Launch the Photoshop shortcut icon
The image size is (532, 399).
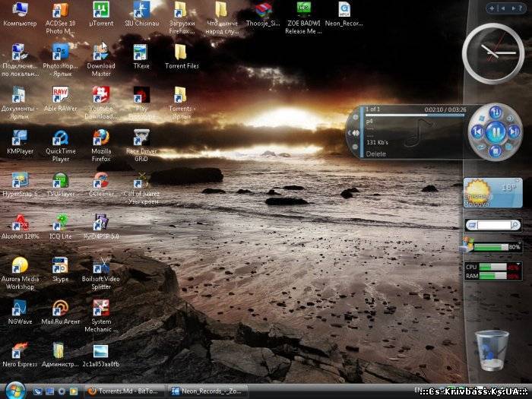(x=60, y=60)
